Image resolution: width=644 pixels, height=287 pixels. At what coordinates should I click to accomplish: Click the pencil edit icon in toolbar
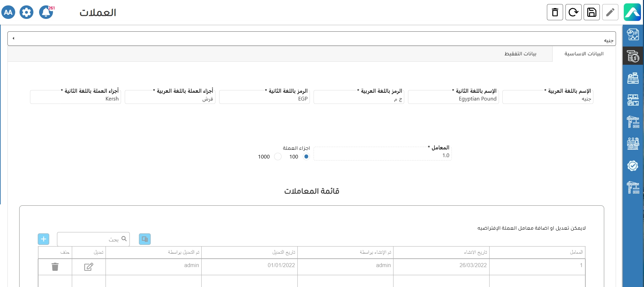[x=610, y=12]
